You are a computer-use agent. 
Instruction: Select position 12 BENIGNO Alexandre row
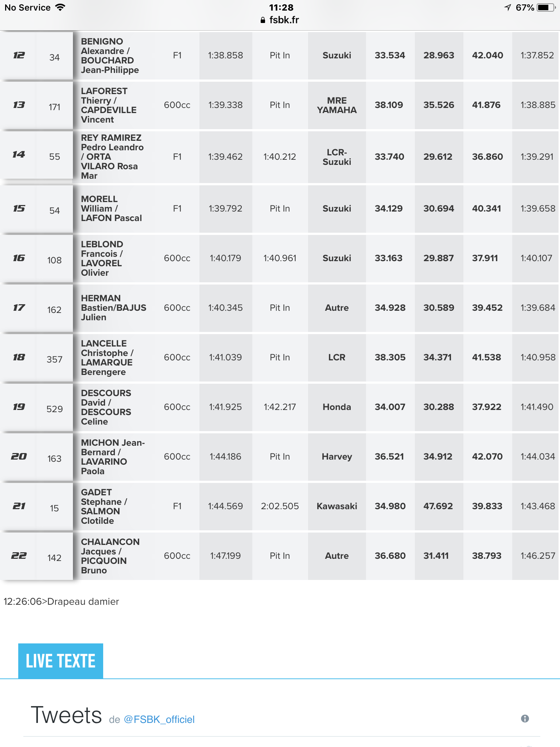click(x=280, y=55)
